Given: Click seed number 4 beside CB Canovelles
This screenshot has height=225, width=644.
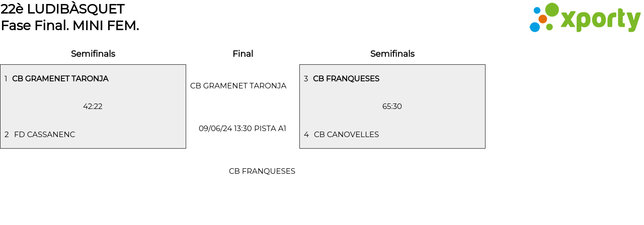Looking at the screenshot, I should click(x=306, y=135).
